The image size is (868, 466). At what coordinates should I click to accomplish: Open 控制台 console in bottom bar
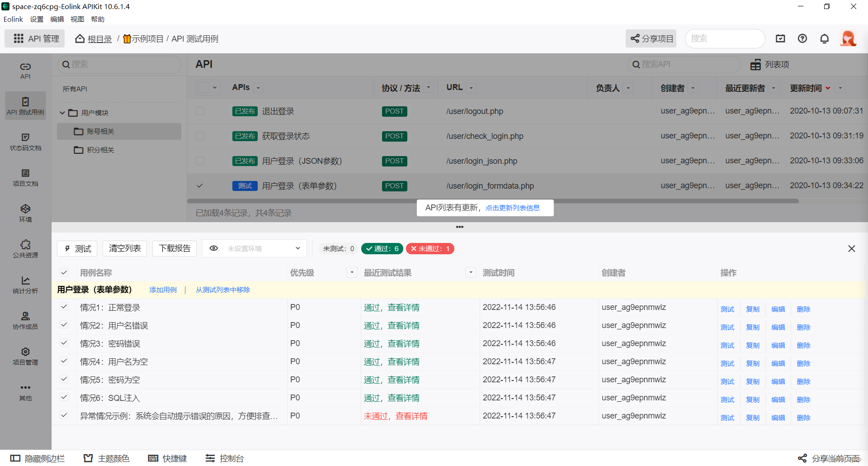(225, 458)
